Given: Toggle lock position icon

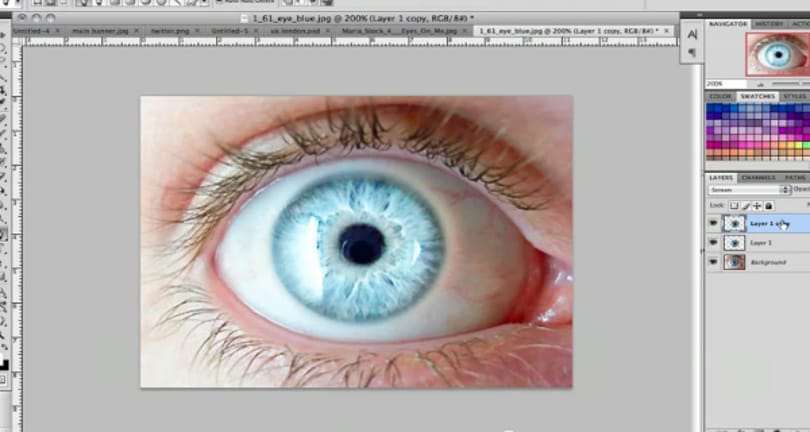Looking at the screenshot, I should (x=757, y=206).
